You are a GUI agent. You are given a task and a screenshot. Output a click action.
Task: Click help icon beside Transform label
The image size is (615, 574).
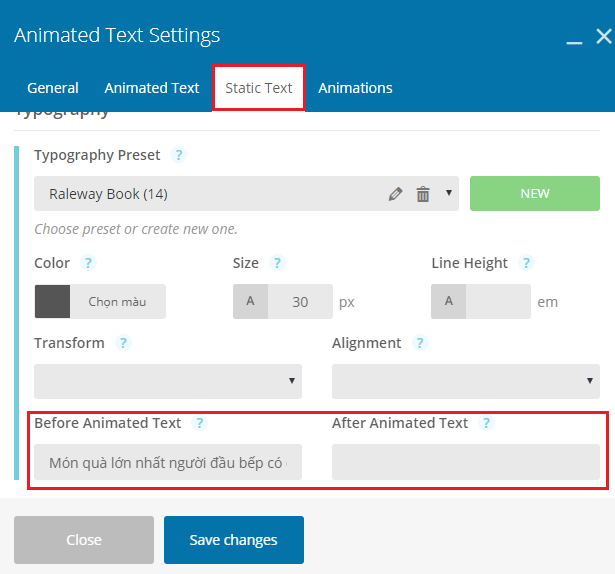[123, 343]
